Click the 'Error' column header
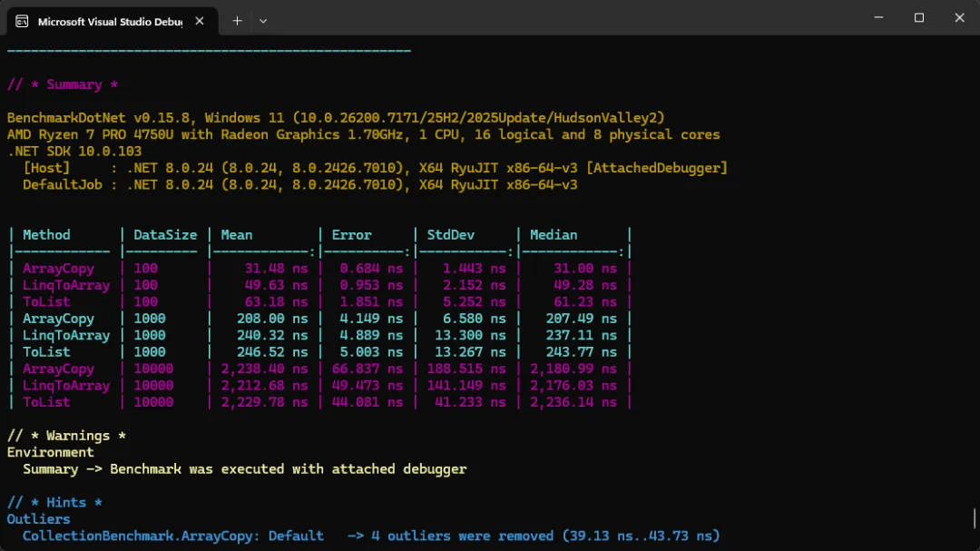The width and height of the screenshot is (980, 551). point(351,234)
